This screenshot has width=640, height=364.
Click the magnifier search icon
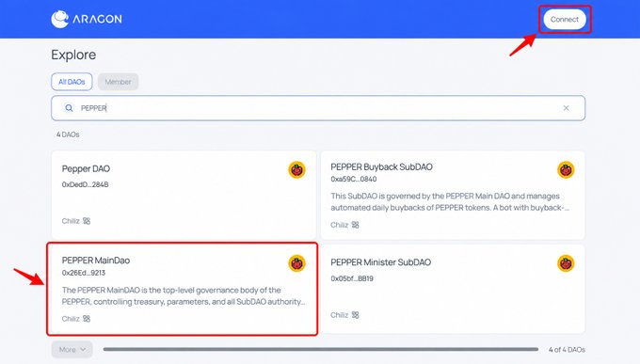coord(69,108)
